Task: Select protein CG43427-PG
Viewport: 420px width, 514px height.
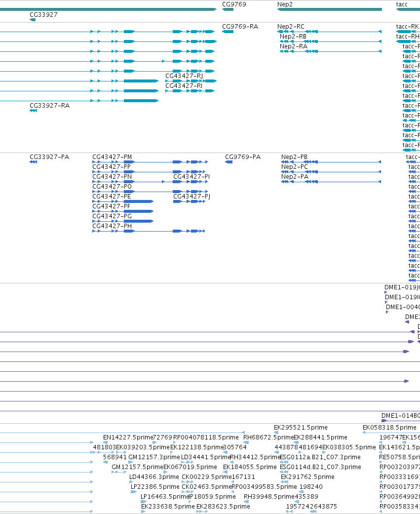Action: tap(112, 216)
